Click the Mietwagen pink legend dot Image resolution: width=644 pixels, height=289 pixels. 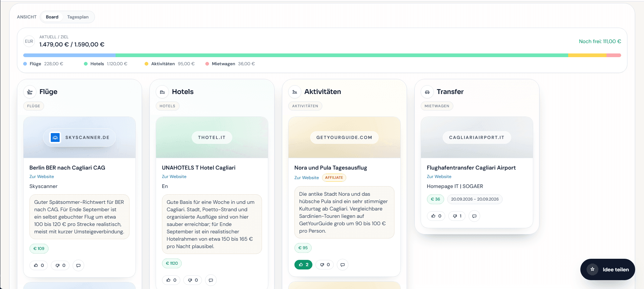click(x=207, y=64)
